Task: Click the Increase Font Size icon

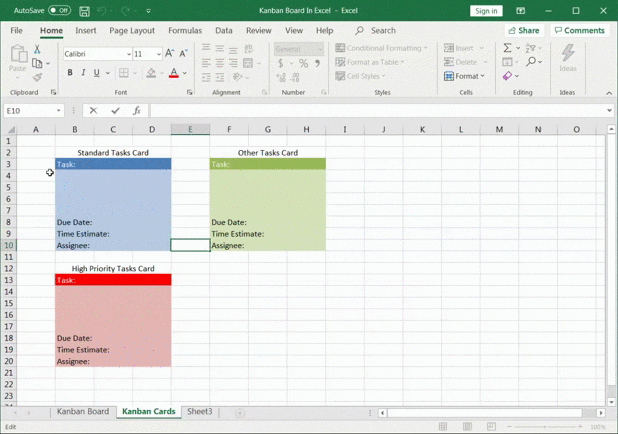Action: 169,54
